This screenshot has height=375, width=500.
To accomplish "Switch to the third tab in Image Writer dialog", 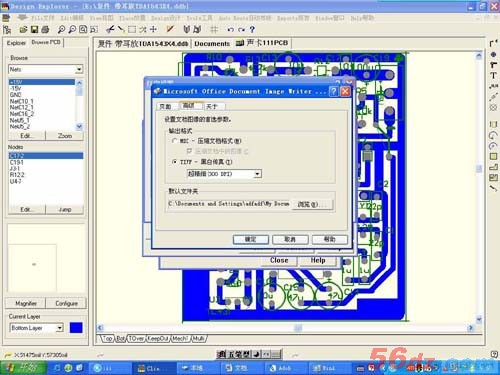I will (x=212, y=106).
